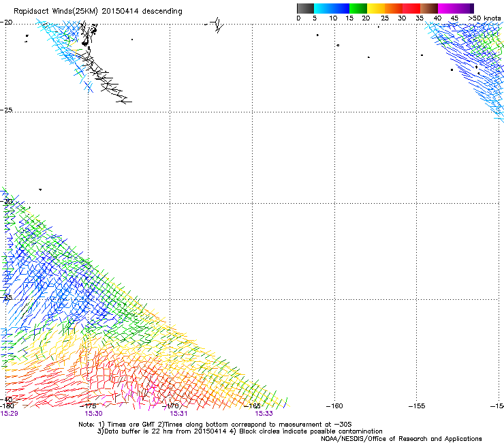Click the purple '15:29' time label
The image size is (504, 443).
(9, 414)
